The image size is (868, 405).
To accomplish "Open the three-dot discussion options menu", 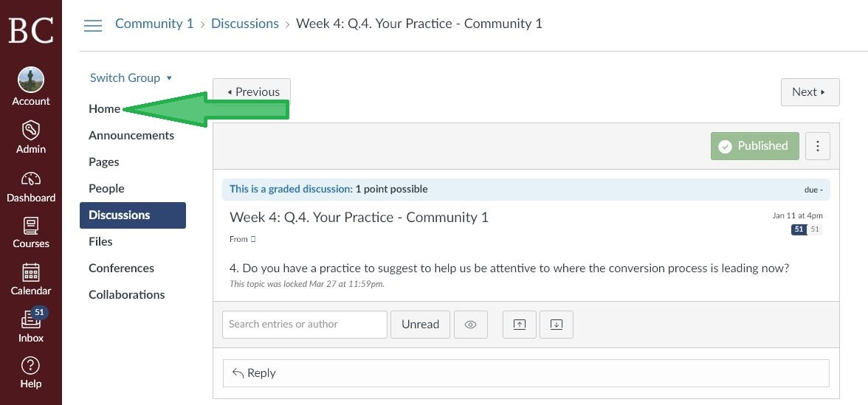I will click(818, 146).
